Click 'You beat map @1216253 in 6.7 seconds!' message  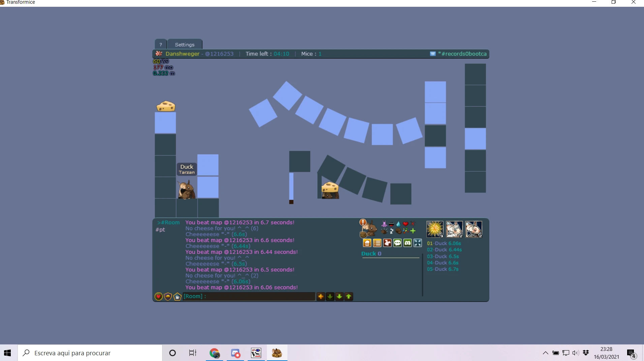pos(240,222)
